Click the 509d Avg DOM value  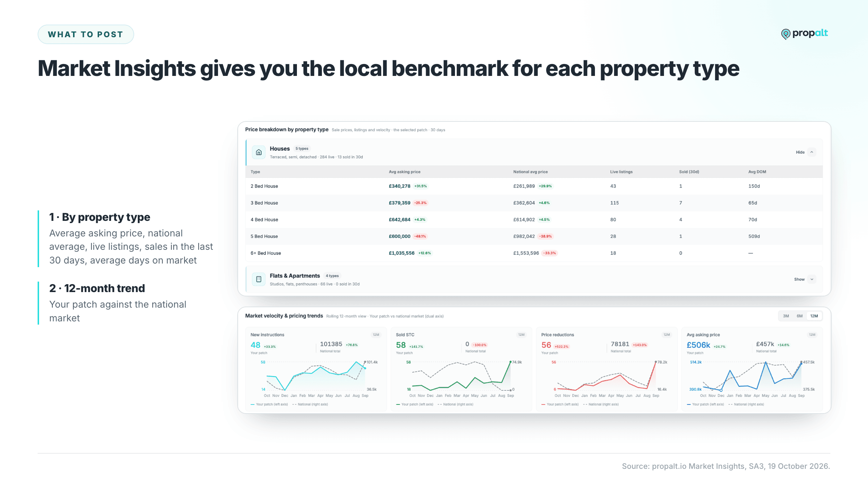754,236
